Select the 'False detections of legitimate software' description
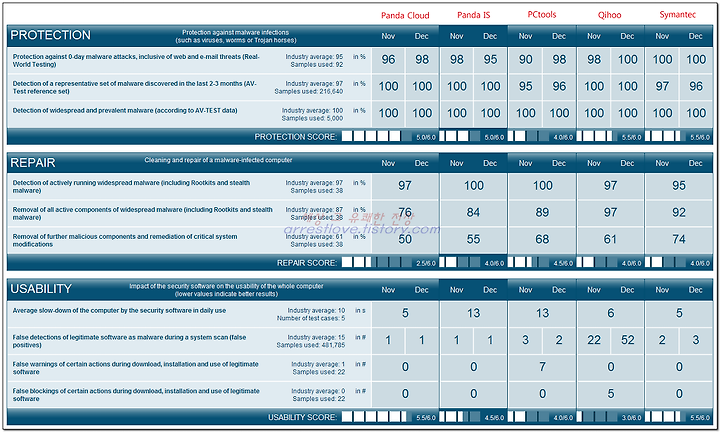720x432 pixels. coord(129,341)
